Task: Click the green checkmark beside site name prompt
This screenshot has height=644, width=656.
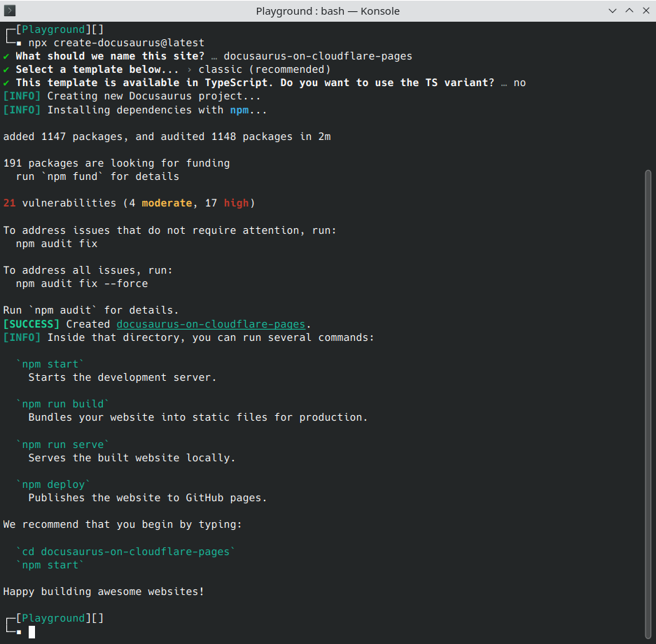Action: (x=6, y=56)
